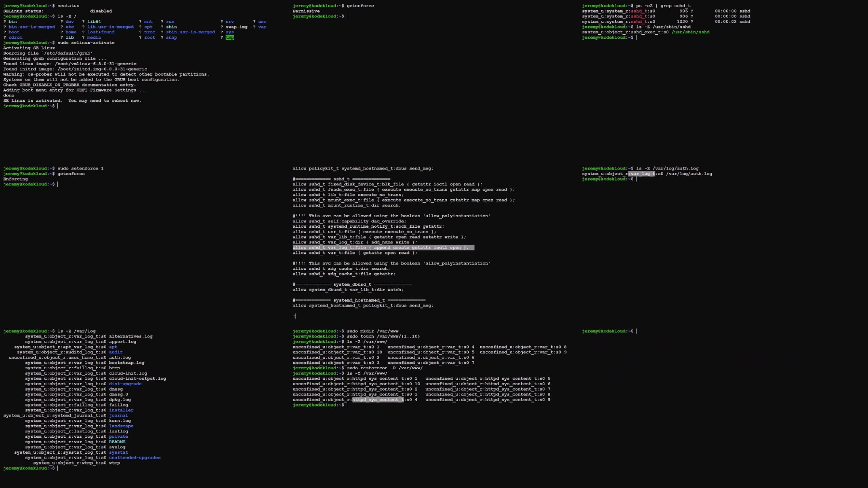The image size is (868, 488).
Task: Click the sudo setenforce 1 command
Action: 80,168
